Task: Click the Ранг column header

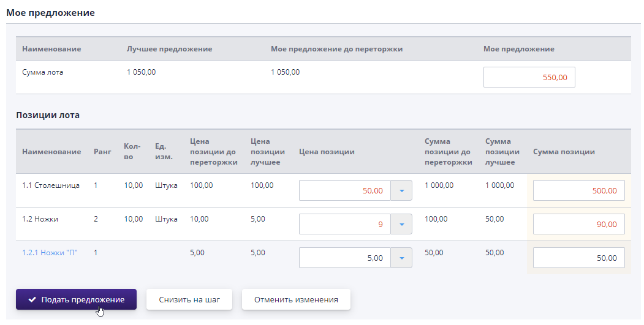Action: (x=102, y=152)
